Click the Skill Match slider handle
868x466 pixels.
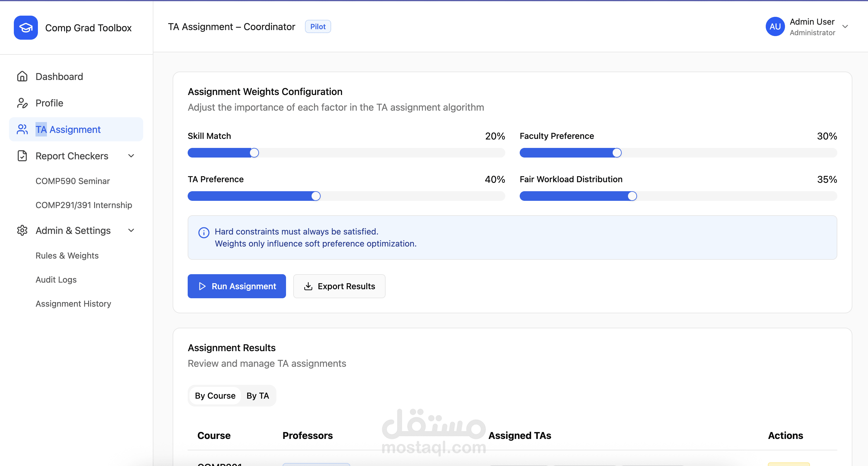[x=254, y=153]
